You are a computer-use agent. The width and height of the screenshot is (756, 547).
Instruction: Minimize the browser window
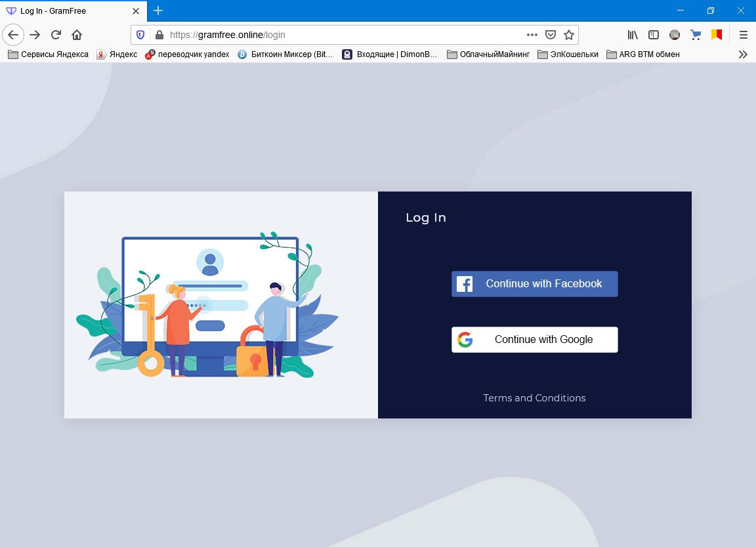click(x=681, y=10)
